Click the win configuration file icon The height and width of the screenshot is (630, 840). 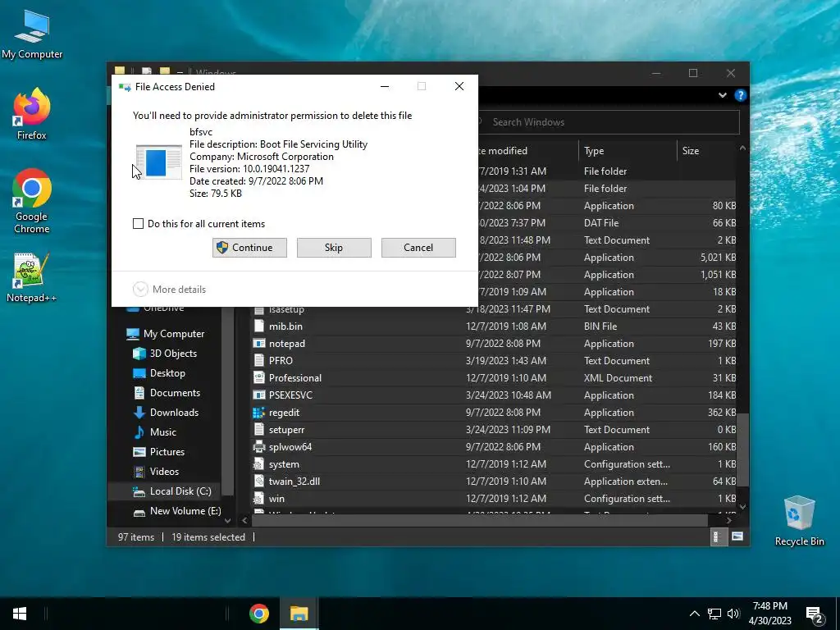[x=258, y=498]
